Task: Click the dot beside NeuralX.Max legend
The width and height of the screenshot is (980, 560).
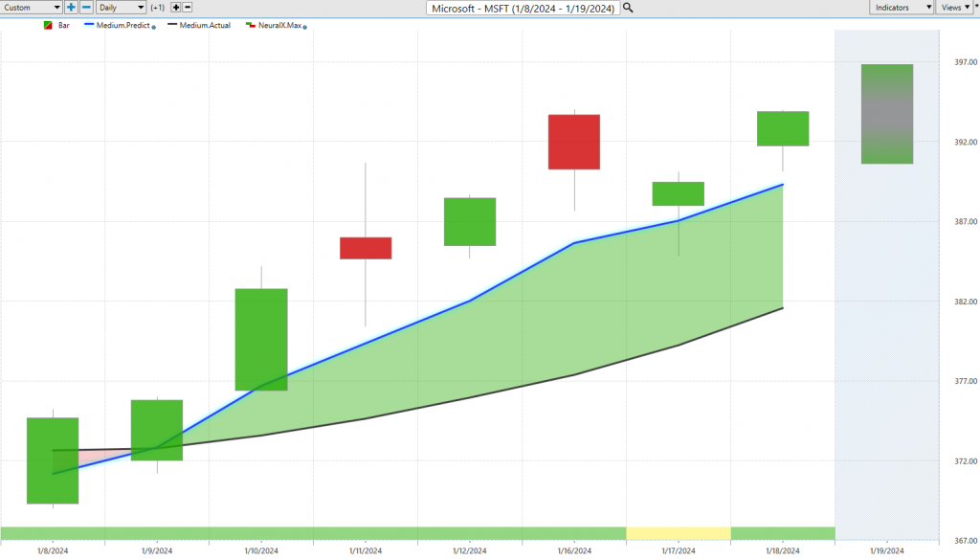Action: tap(304, 26)
